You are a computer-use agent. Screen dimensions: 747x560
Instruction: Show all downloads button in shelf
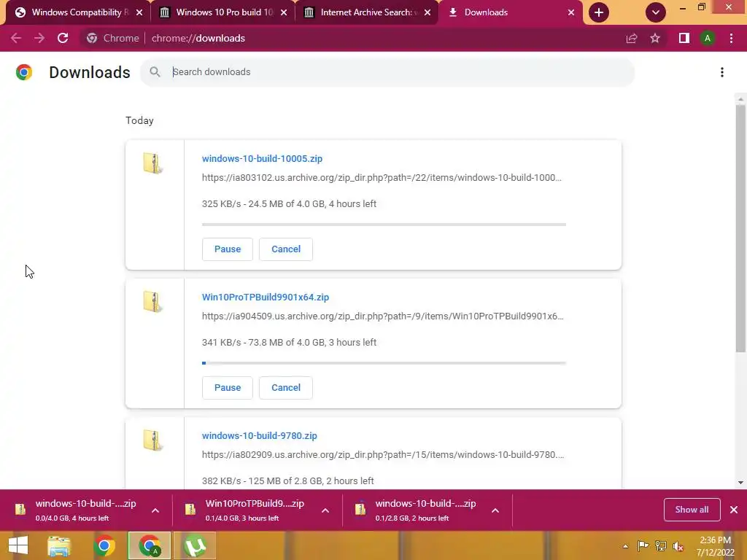point(692,510)
